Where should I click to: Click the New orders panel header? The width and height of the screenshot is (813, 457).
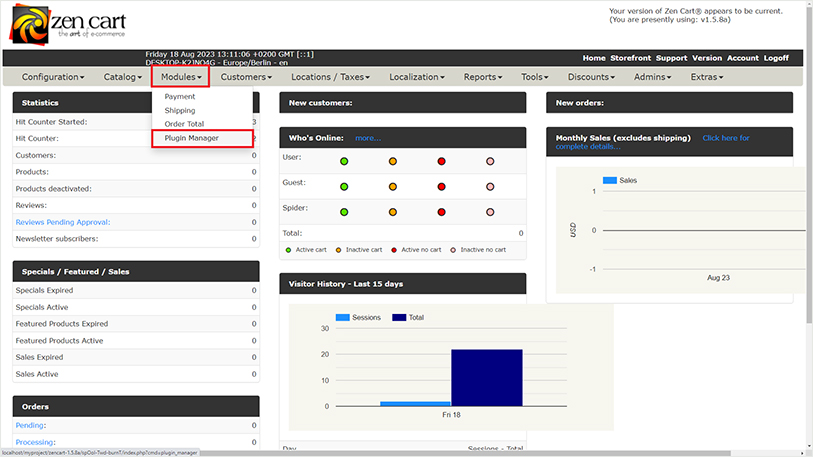pyautogui.click(x=669, y=103)
